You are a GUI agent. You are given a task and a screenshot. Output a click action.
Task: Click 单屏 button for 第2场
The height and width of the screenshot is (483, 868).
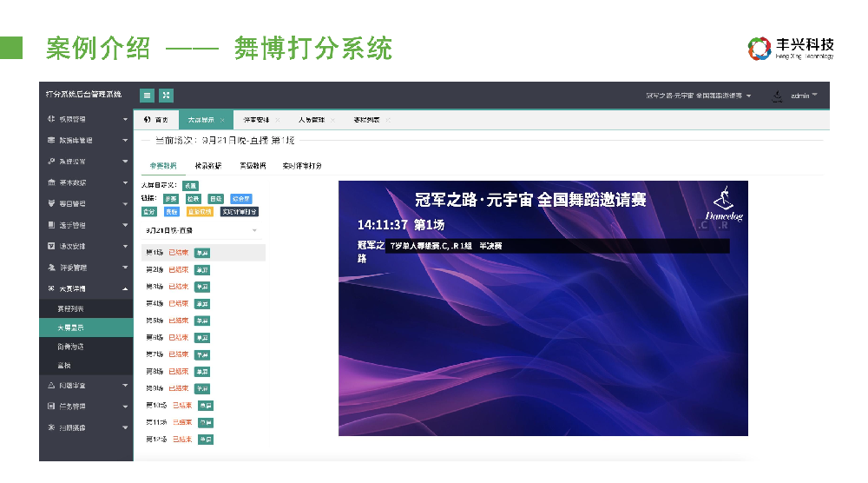tap(202, 270)
